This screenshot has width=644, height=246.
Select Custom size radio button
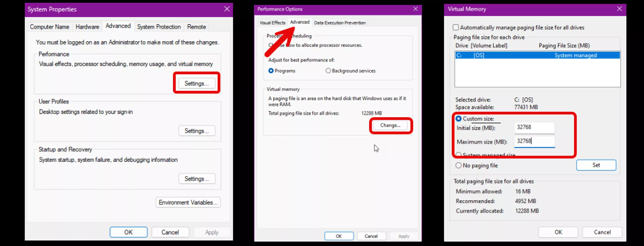point(458,119)
